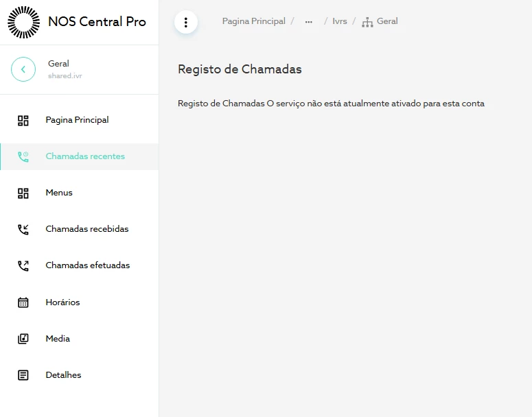The width and height of the screenshot is (532, 417).
Task: Open the Media sidebar entry
Action: coord(58,339)
